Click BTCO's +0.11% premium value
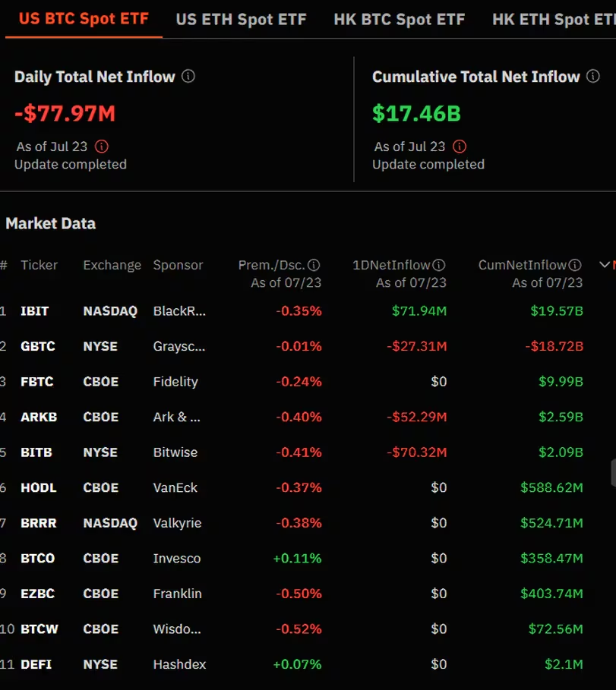 coord(298,558)
